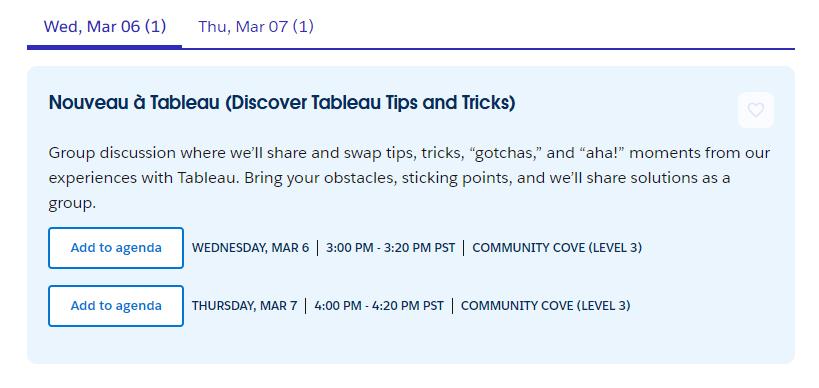Switch to the Thu, Mar 07 tab

pos(256,26)
